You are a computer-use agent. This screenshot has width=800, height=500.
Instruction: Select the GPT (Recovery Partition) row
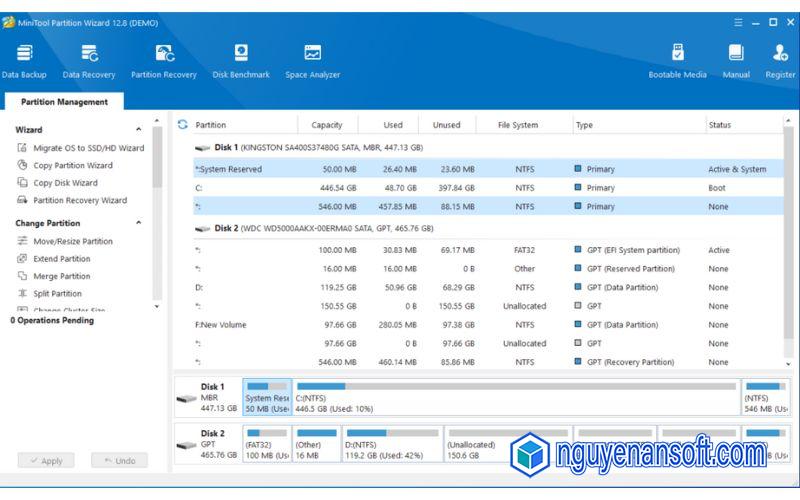(488, 362)
